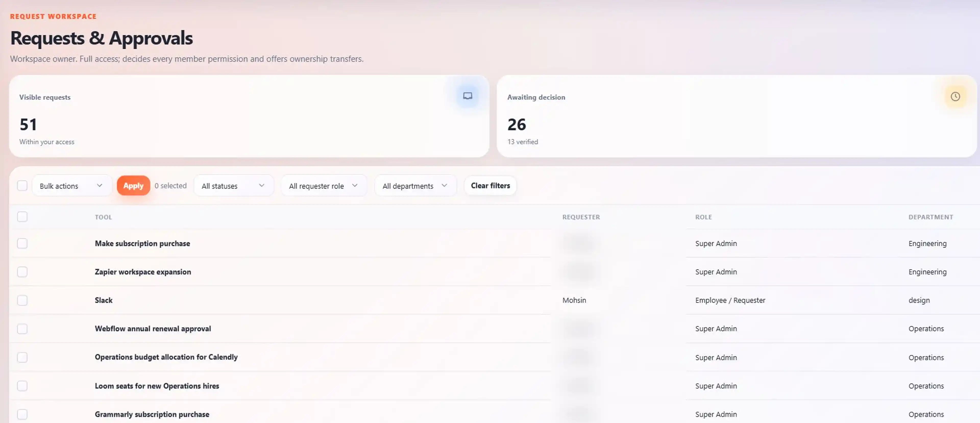Image resolution: width=980 pixels, height=423 pixels.
Task: Open the Slack request title
Action: [103, 300]
